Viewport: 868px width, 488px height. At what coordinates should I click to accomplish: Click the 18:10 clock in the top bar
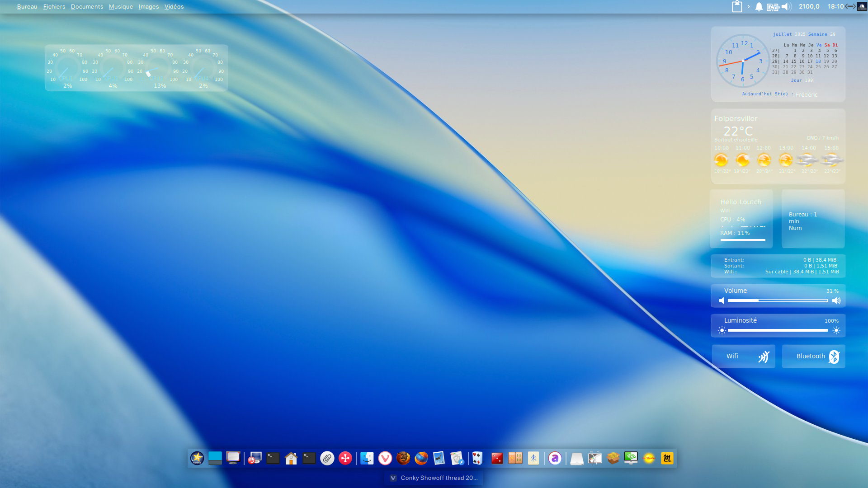coord(835,6)
